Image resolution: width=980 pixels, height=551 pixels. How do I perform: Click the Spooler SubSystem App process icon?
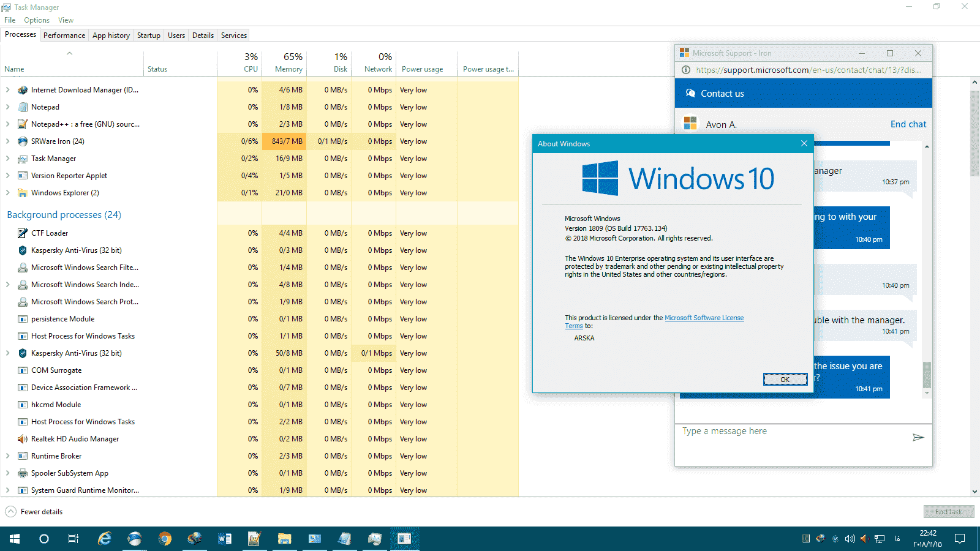(23, 473)
